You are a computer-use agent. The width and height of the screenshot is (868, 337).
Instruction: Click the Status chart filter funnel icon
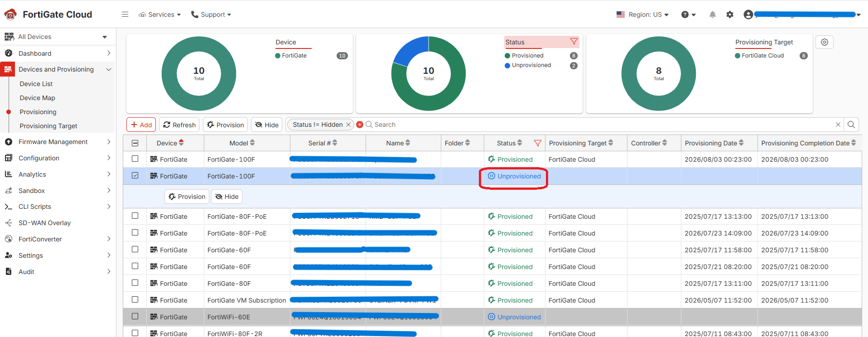pos(574,42)
